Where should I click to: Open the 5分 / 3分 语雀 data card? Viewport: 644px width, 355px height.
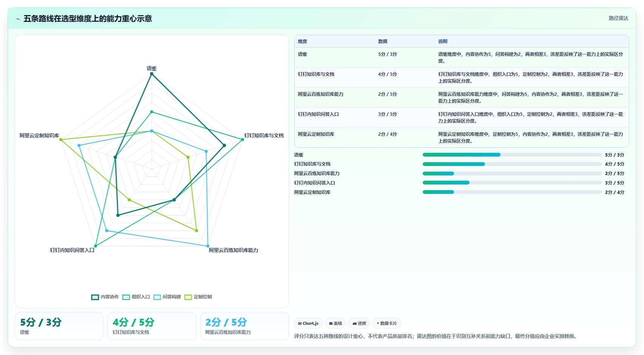click(x=59, y=326)
